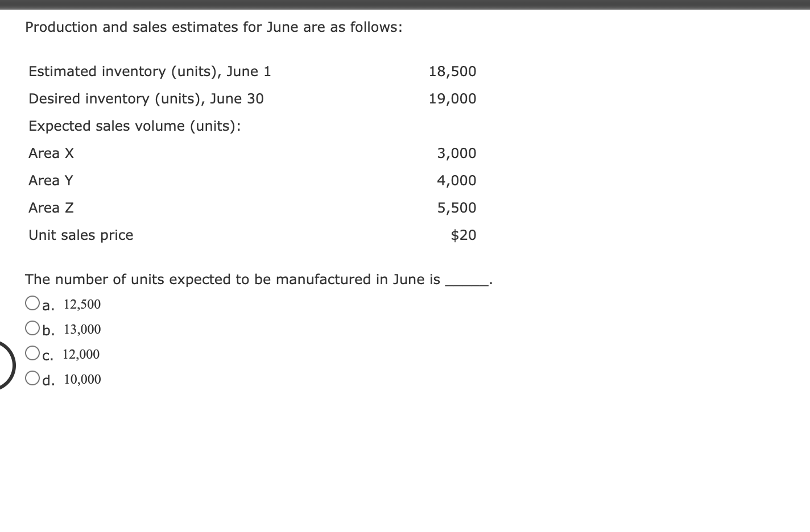Click the Area Y row
Viewport: 810px width, 532px height.
[50, 180]
